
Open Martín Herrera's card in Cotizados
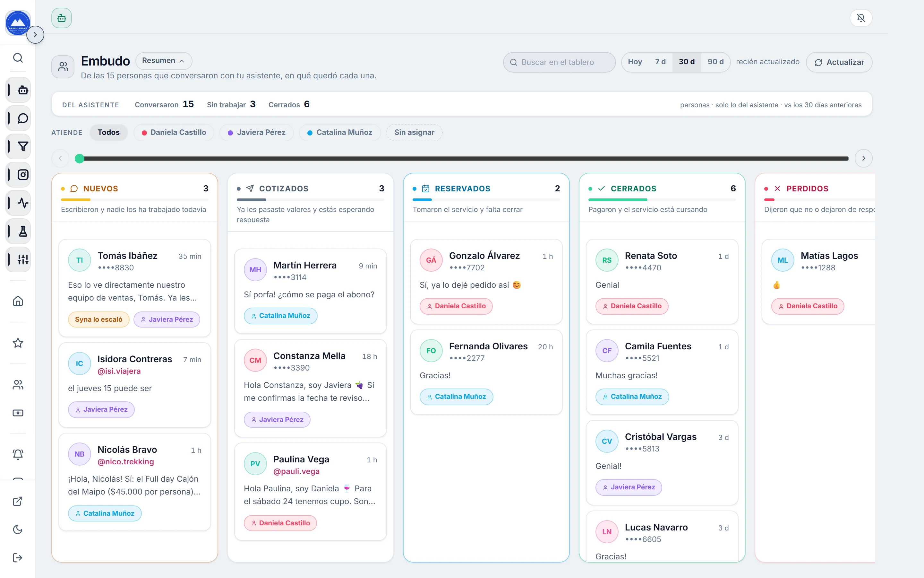(311, 291)
